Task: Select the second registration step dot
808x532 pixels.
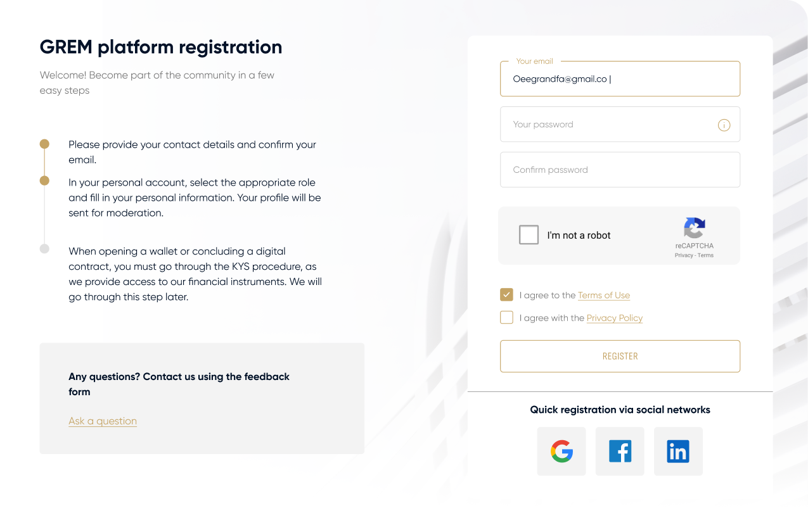Action: point(44,180)
